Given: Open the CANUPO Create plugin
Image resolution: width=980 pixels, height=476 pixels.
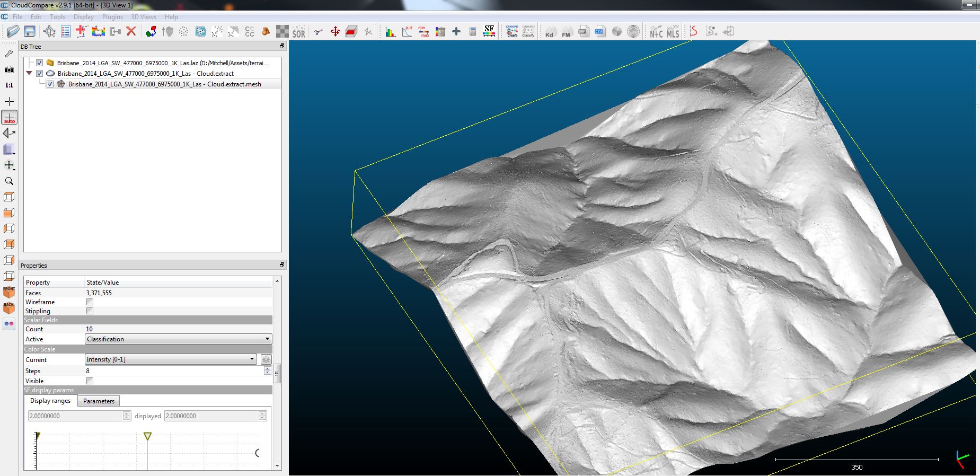Looking at the screenshot, I should point(512,31).
